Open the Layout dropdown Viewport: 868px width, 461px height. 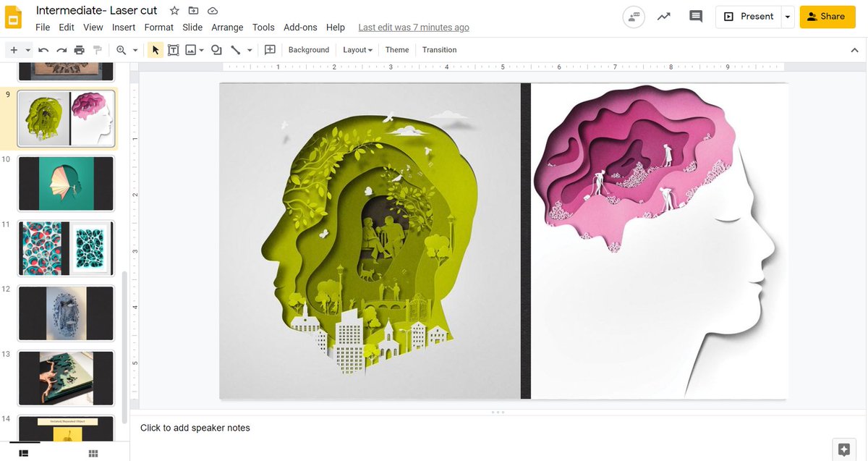point(358,50)
